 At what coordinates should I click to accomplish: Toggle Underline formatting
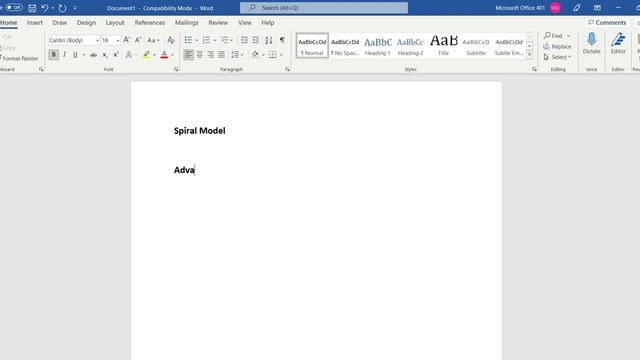point(75,55)
